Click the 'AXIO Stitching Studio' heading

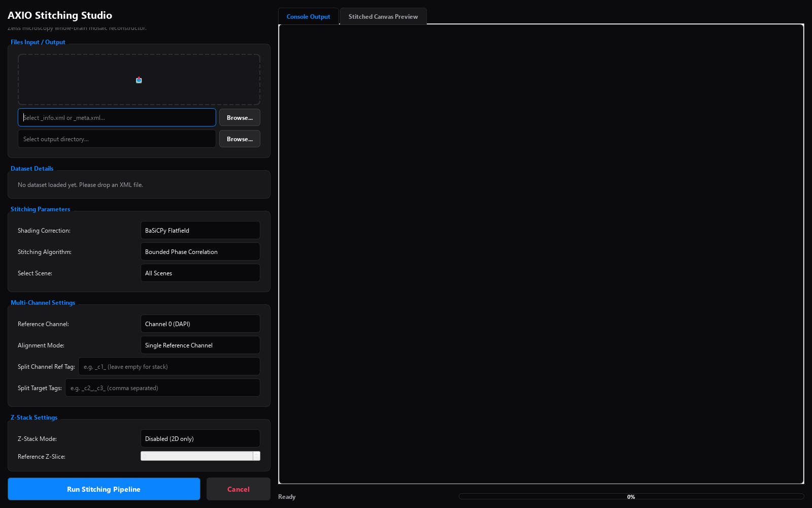click(x=60, y=15)
